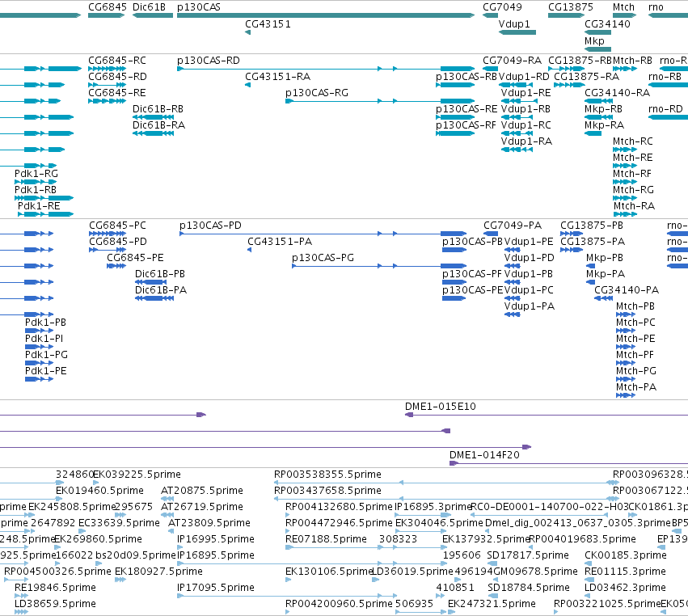This screenshot has height=616, width=688.
Task: Click the CG43151 gene label
Action: (x=268, y=23)
